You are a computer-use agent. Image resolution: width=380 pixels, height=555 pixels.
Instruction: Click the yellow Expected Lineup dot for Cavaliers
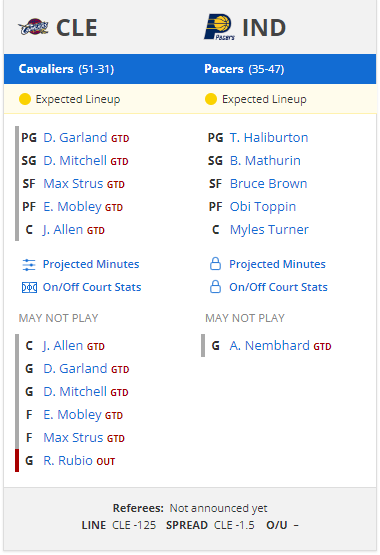tap(25, 99)
